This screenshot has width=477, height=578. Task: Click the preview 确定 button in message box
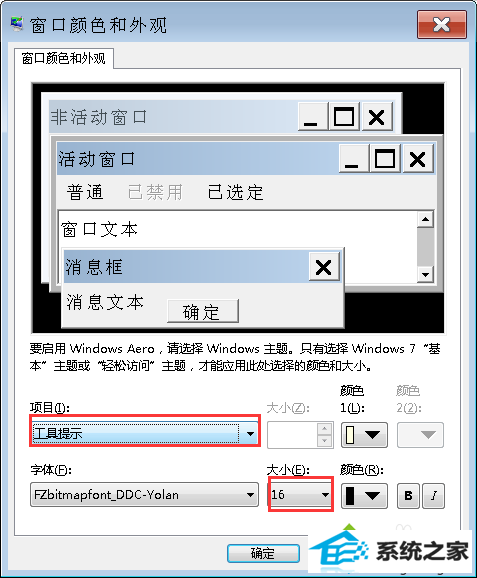[202, 311]
